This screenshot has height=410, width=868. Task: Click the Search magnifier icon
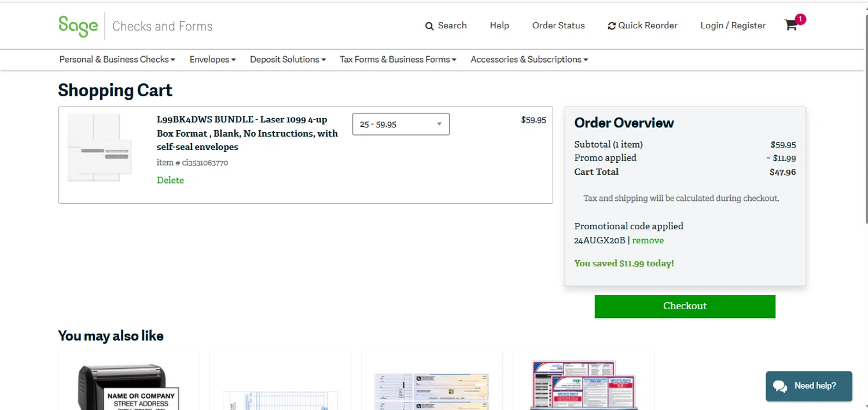pos(429,26)
